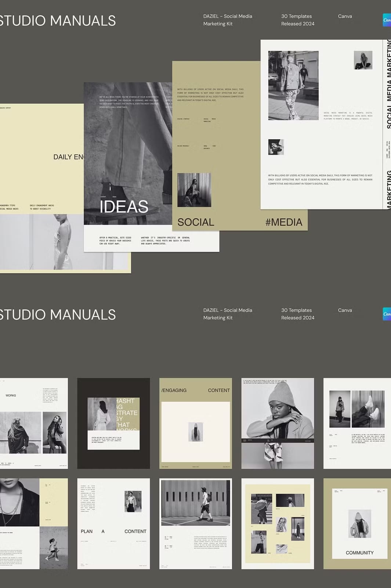Open the yellow photo collage template
This screenshot has width=391, height=588.
(278, 523)
